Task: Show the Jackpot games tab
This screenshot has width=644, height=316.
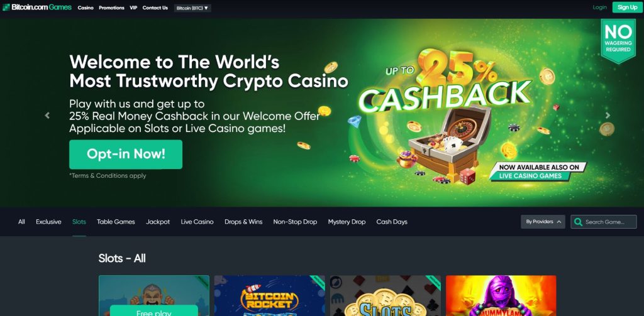Action: (x=158, y=222)
